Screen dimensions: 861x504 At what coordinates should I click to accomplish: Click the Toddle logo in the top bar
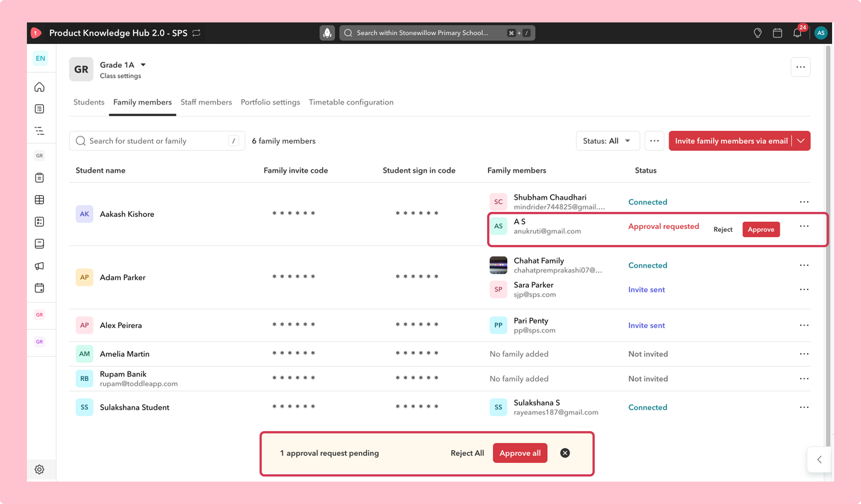click(36, 33)
